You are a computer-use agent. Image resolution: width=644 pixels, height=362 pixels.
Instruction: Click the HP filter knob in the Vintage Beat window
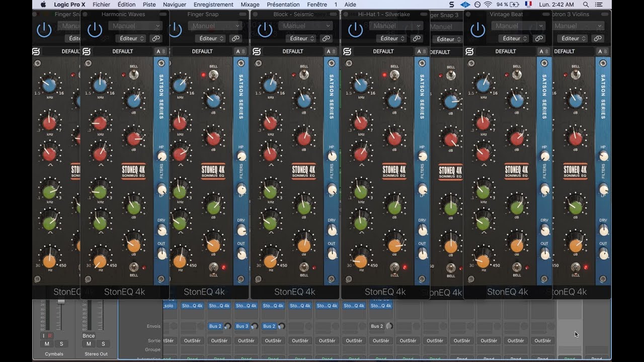click(x=544, y=156)
